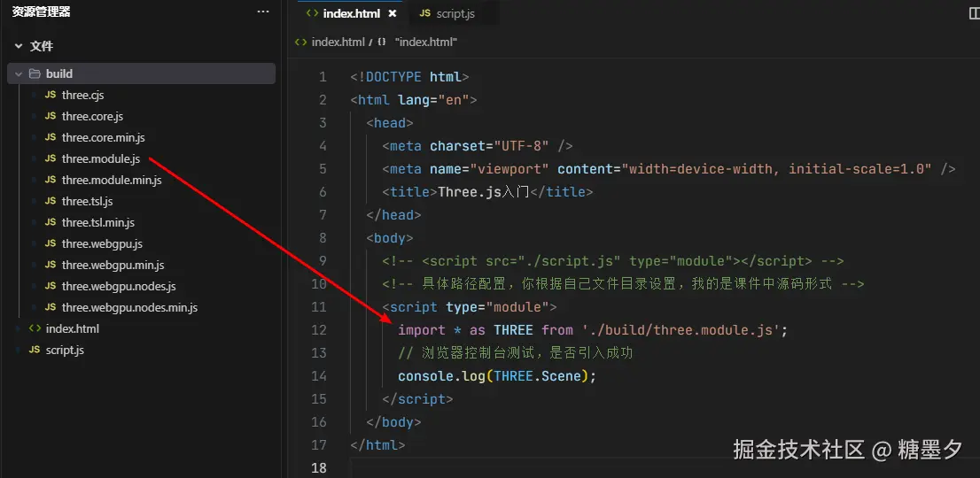Open three.core.min.js file
Viewport: 980px width, 478px height.
pyautogui.click(x=103, y=137)
